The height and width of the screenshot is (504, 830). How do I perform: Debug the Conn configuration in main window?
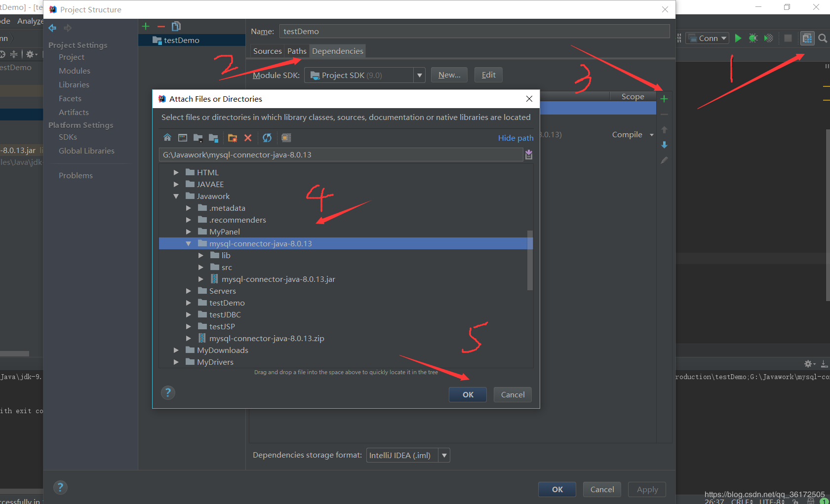point(753,38)
